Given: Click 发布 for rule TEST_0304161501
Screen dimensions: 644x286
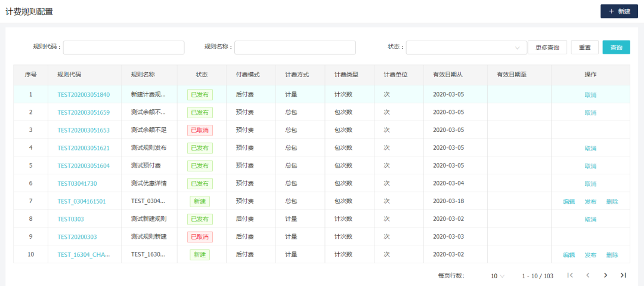Looking at the screenshot, I should tap(590, 202).
